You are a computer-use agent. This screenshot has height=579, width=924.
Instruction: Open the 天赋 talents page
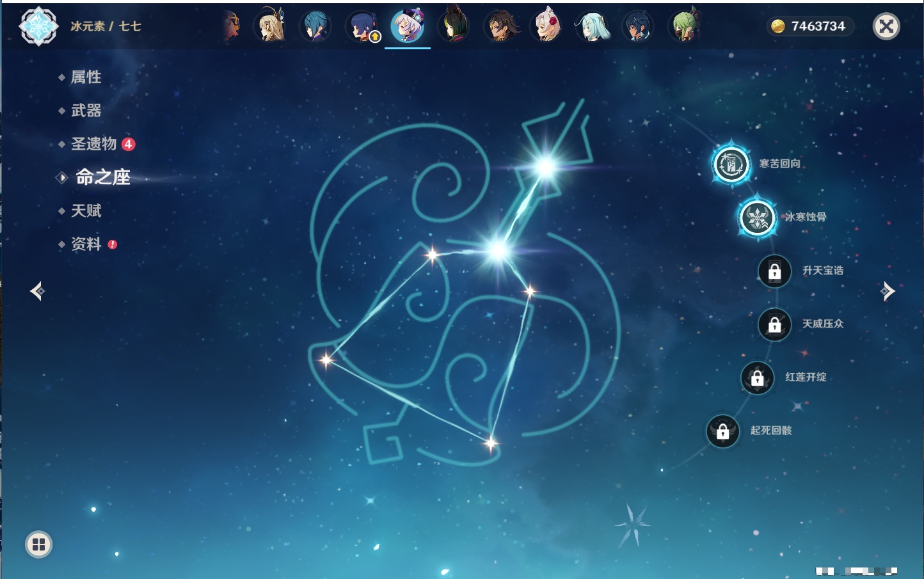[86, 210]
